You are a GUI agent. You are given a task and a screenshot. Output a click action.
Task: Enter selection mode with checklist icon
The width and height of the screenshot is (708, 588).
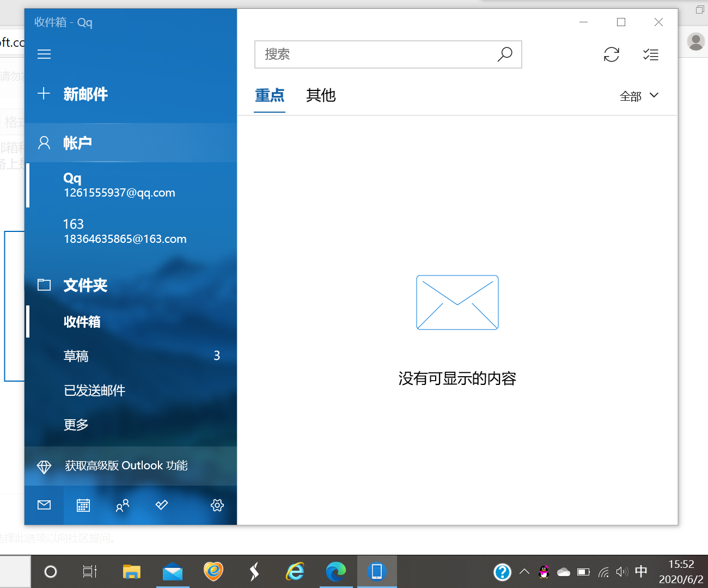click(651, 54)
